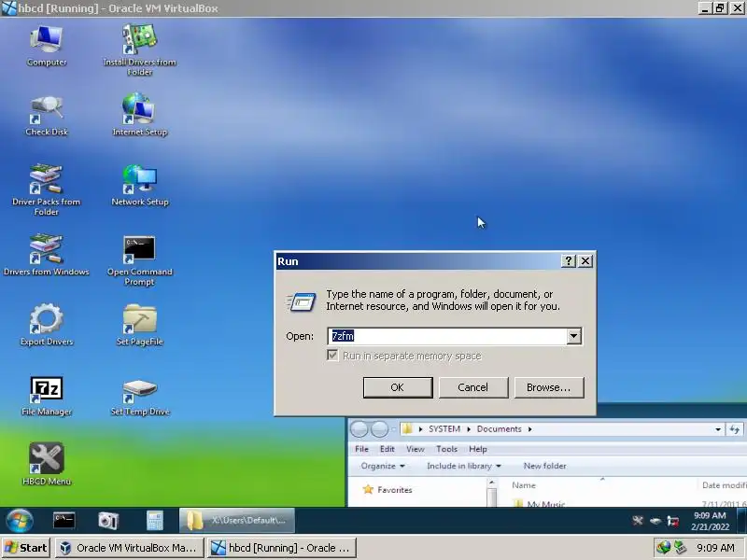Click Browse... in the Run dialog
Screen dimensions: 747x560
click(x=549, y=387)
